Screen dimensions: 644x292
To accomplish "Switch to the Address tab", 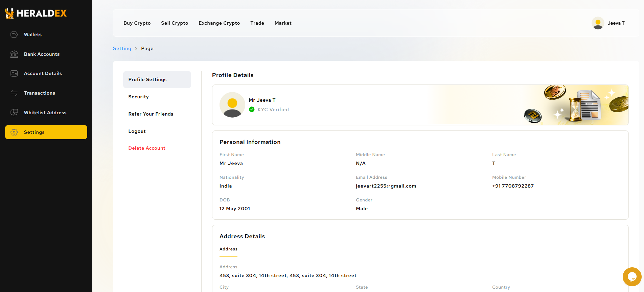I will click(x=228, y=249).
